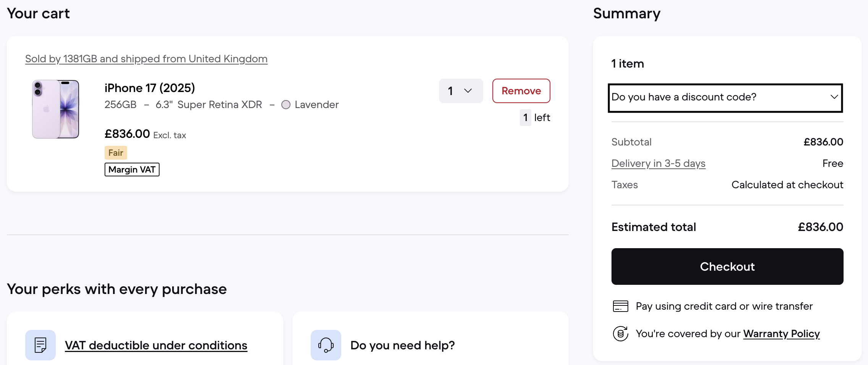
Task: Open Delivery in 3-5 days link
Action: pyautogui.click(x=658, y=163)
